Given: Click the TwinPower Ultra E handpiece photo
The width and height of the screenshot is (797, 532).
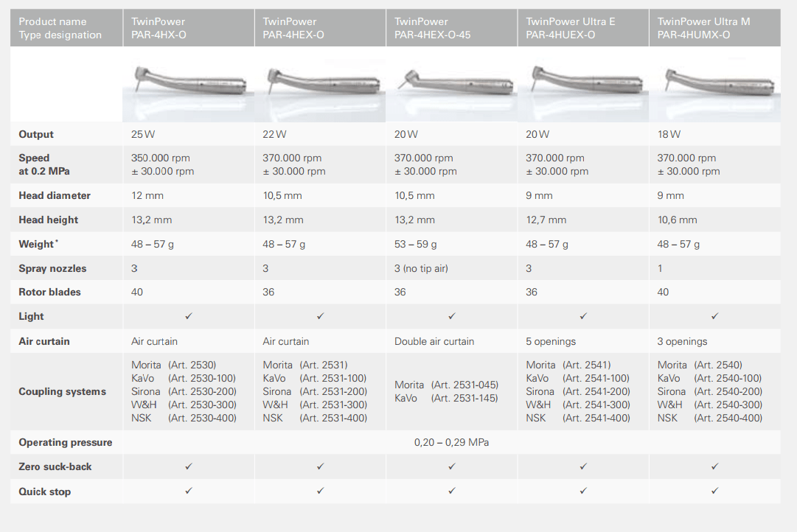Looking at the screenshot, I should tap(583, 84).
